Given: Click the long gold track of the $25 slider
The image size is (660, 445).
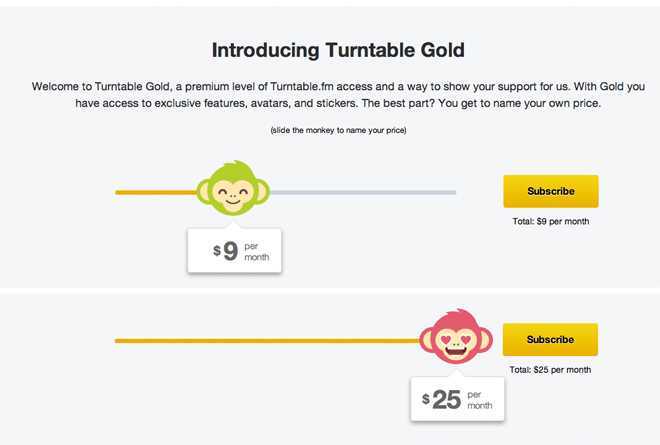Looking at the screenshot, I should (267, 341).
